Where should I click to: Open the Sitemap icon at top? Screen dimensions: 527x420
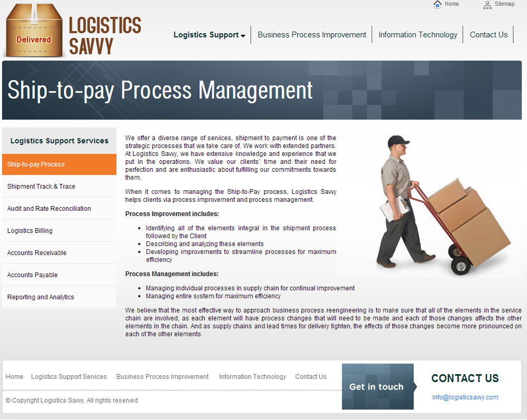[x=487, y=5]
